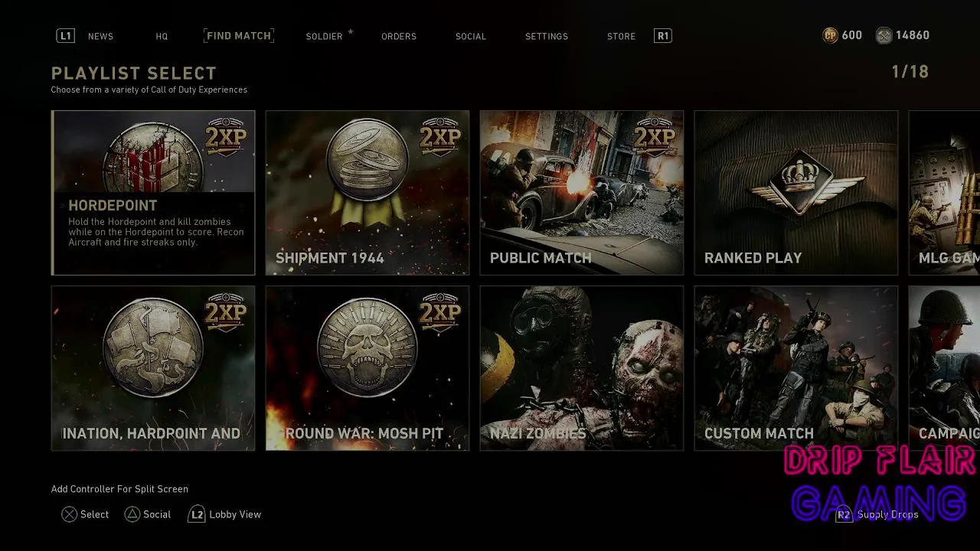
Task: Click the 2XP badge on Ground War
Action: [439, 312]
